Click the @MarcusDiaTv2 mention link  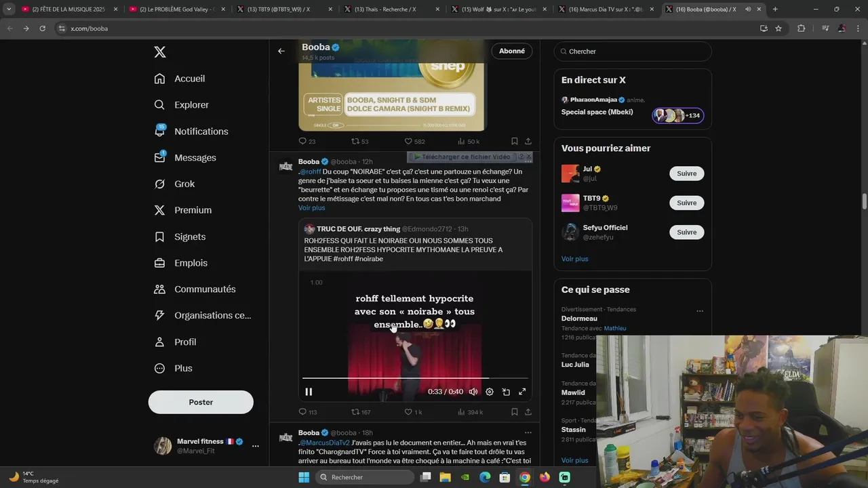(325, 443)
